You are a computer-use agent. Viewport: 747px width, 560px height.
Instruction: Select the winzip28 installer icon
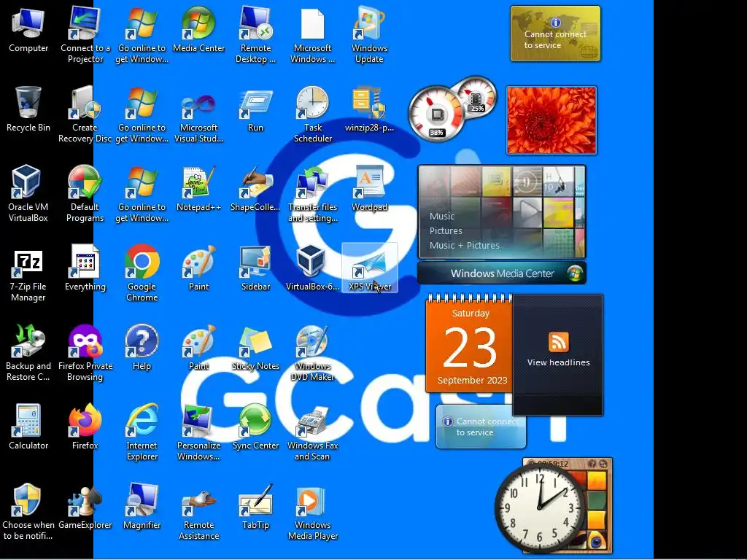click(x=369, y=109)
